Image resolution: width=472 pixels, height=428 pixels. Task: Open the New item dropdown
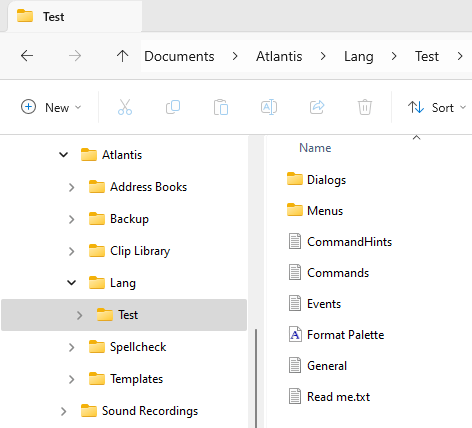[x=51, y=107]
